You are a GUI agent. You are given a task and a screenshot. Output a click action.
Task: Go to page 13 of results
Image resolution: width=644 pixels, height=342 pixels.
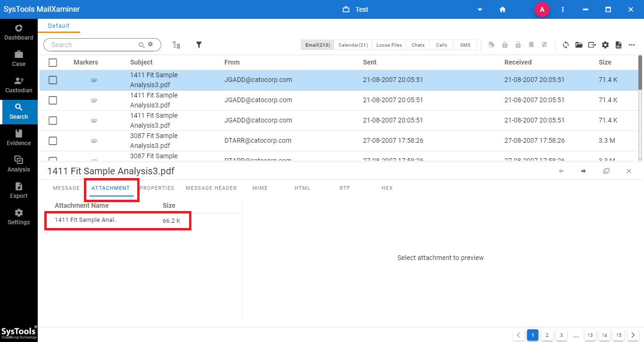click(x=590, y=335)
